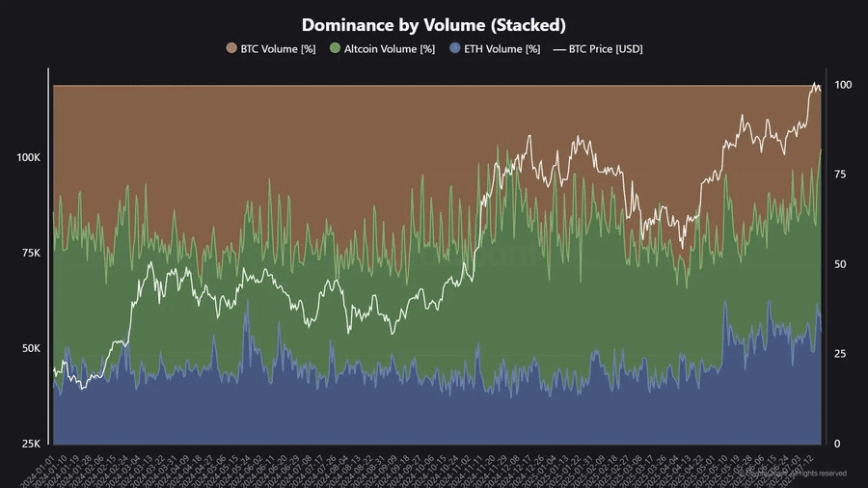Toggle the ETH Volume [%] series label
This screenshot has width=868, height=488.
503,48
